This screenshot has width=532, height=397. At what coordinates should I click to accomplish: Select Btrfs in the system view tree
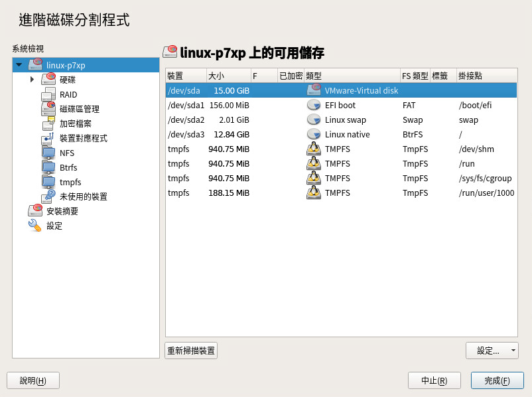coord(68,167)
